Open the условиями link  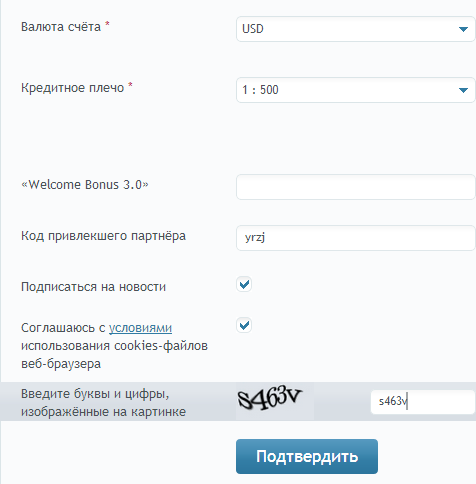point(140,328)
